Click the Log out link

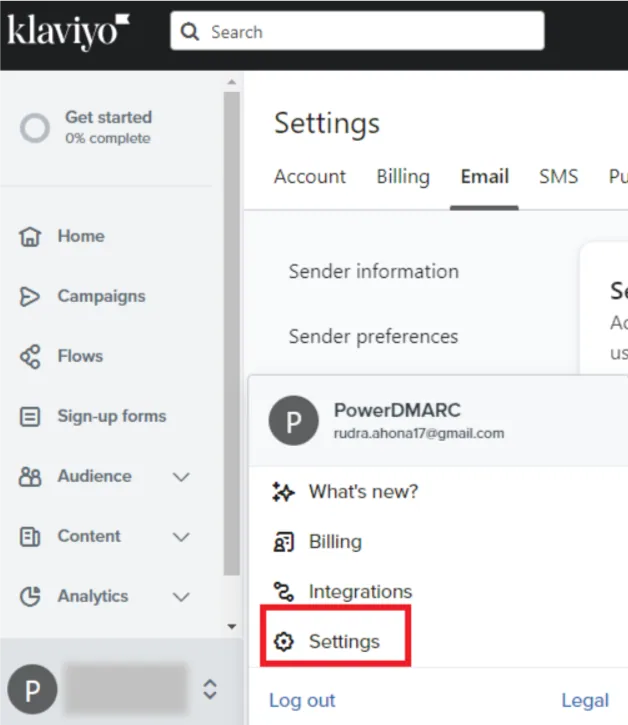302,700
